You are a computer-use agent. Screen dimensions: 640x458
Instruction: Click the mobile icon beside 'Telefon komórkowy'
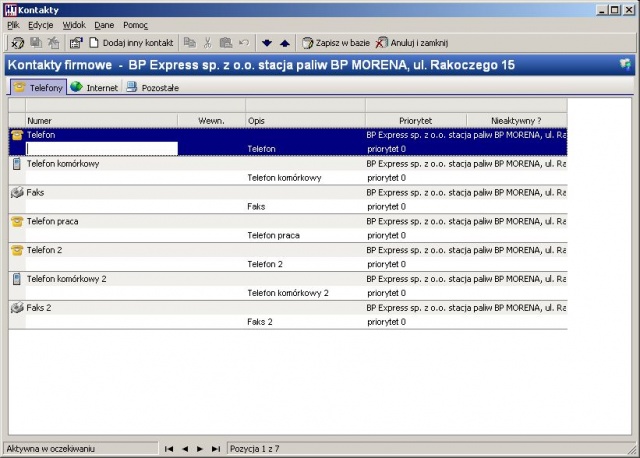(x=16, y=164)
